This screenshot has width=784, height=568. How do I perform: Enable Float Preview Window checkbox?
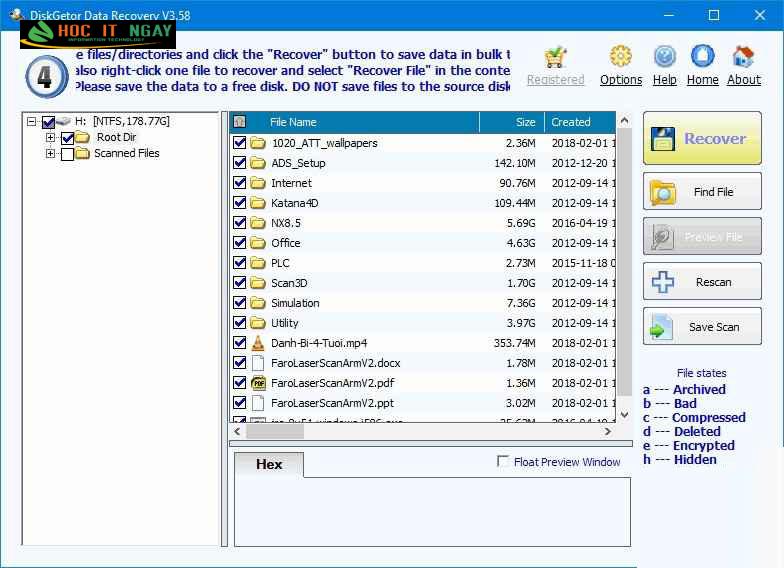point(502,461)
